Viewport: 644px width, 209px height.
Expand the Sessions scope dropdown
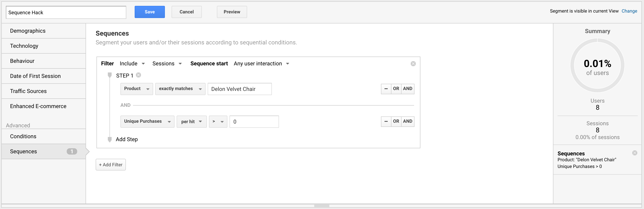pyautogui.click(x=167, y=64)
